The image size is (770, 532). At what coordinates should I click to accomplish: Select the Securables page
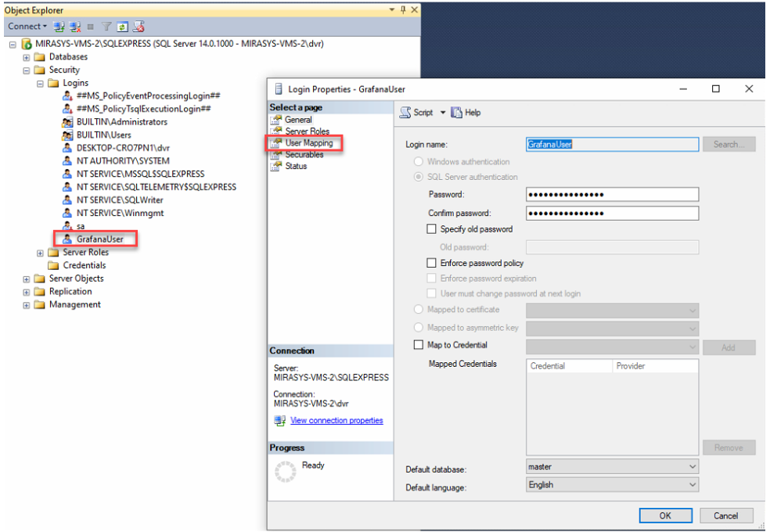(x=304, y=155)
